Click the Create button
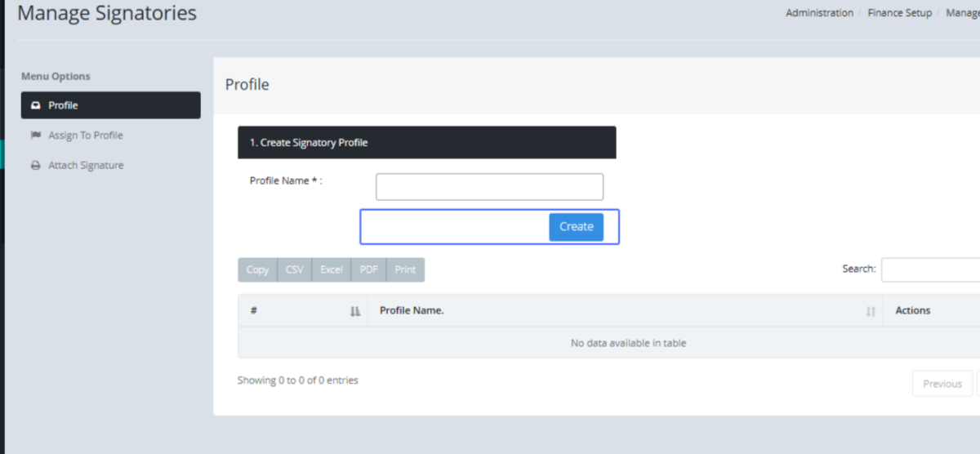The image size is (980, 454). pyautogui.click(x=576, y=227)
